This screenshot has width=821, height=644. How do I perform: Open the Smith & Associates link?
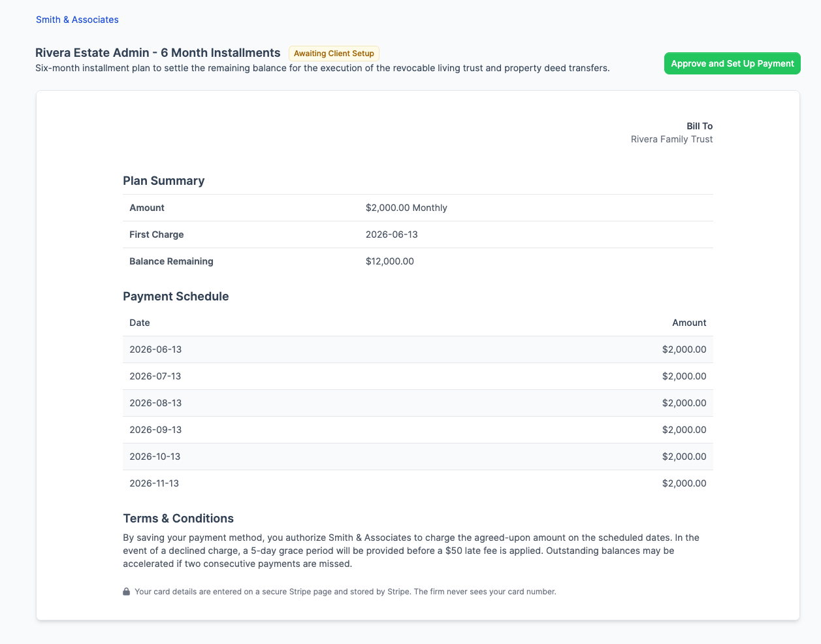point(77,20)
